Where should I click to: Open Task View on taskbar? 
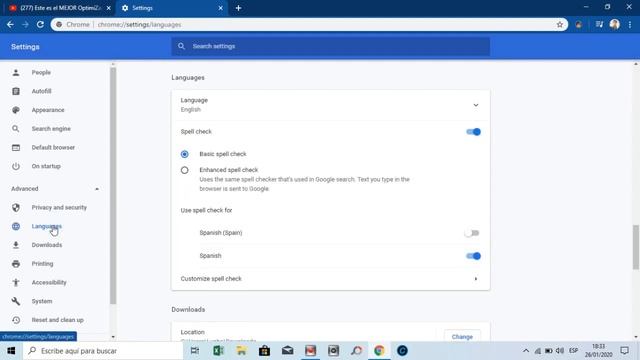195,351
